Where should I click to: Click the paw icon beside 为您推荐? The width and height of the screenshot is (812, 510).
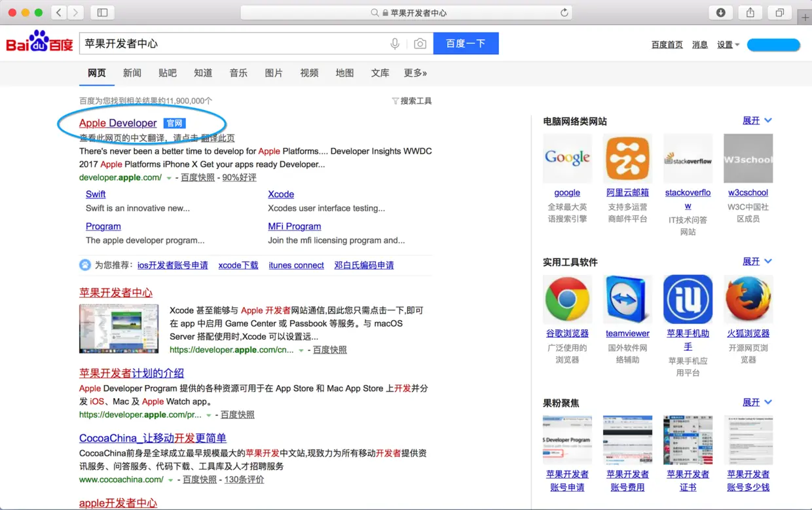85,265
